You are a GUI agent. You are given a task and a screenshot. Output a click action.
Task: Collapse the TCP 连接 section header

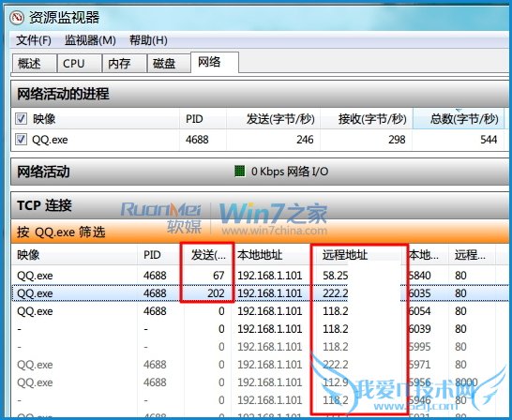260,205
